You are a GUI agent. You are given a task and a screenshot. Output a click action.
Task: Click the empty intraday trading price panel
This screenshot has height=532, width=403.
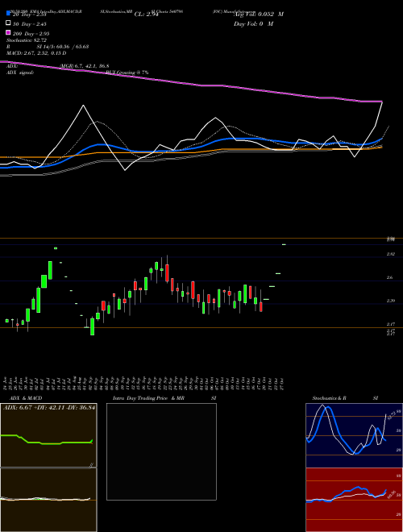[161, 451]
